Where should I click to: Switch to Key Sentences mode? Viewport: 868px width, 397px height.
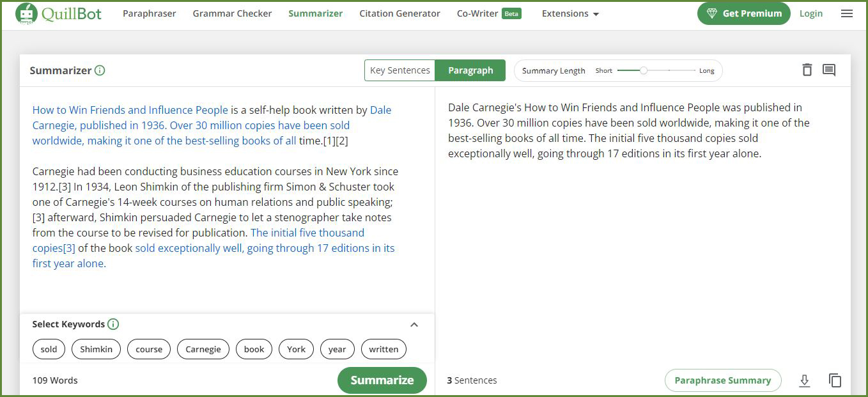(400, 70)
